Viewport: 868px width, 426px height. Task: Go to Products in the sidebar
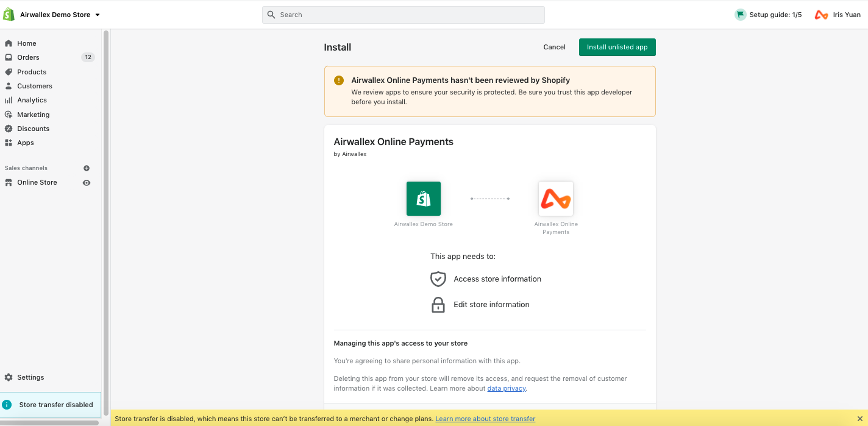point(32,72)
